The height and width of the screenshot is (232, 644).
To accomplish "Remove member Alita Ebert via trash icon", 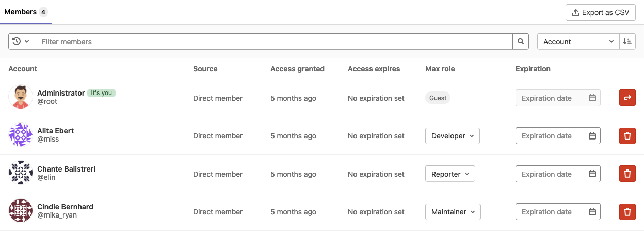I will coord(627,136).
